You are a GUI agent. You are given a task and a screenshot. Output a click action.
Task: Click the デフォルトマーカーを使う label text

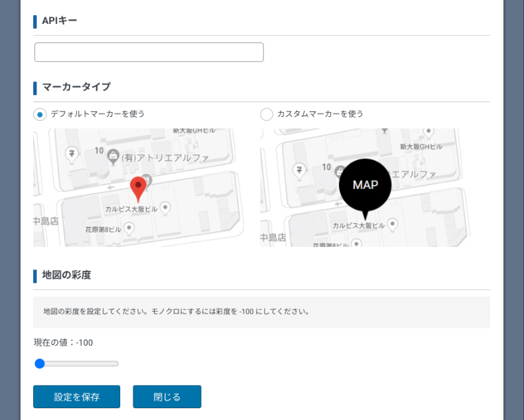[98, 114]
